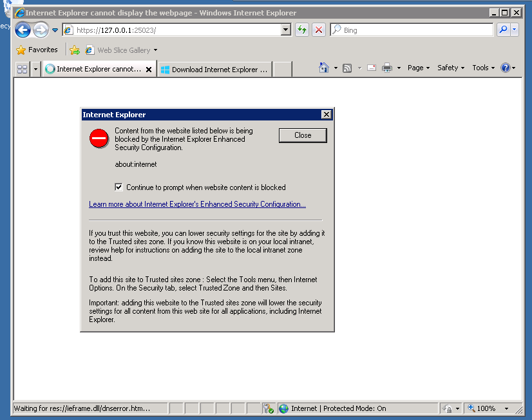Click the address bar showing https://127.0.0.1:25023/
This screenshot has width=532, height=420.
(x=172, y=30)
